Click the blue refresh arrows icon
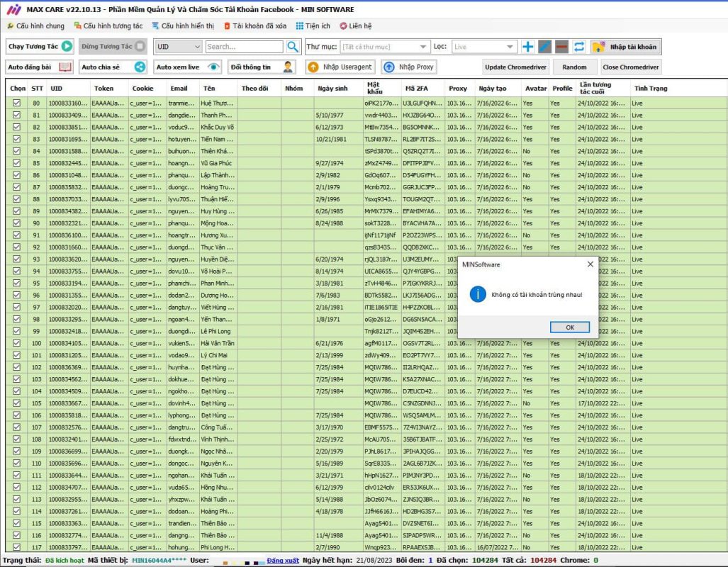Viewport: 728px width, 567px height. 579,47
